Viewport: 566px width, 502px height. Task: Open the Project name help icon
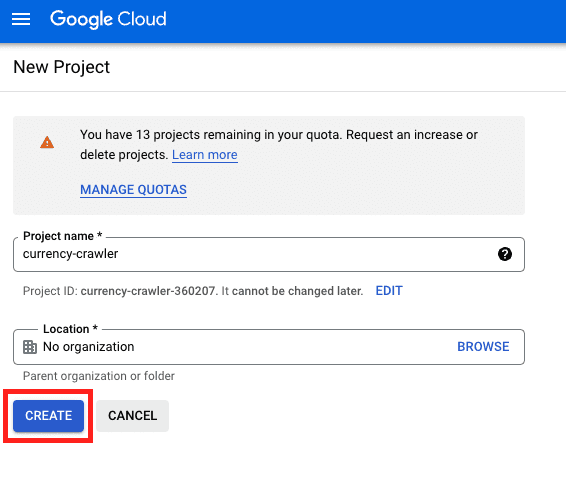tap(505, 254)
